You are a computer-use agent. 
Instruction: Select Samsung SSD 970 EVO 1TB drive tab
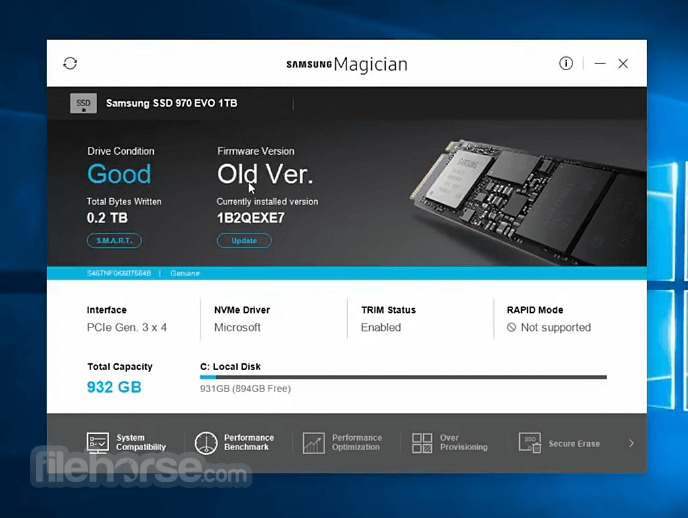coord(172,103)
